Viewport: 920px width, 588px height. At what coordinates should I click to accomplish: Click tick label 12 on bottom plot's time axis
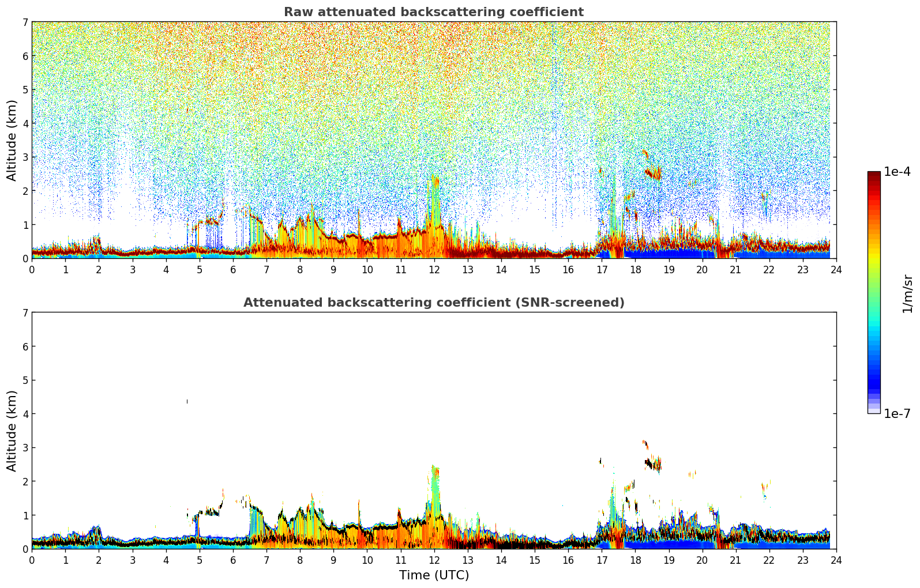[434, 560]
